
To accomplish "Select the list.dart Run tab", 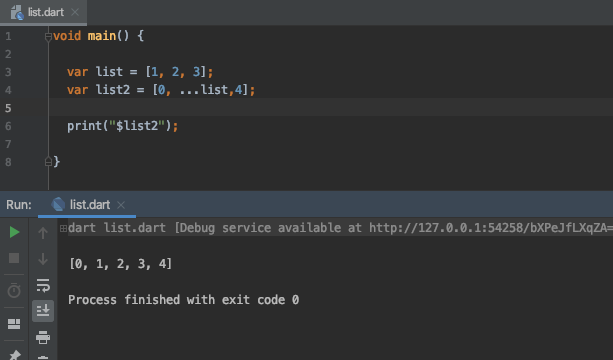I will click(87, 205).
